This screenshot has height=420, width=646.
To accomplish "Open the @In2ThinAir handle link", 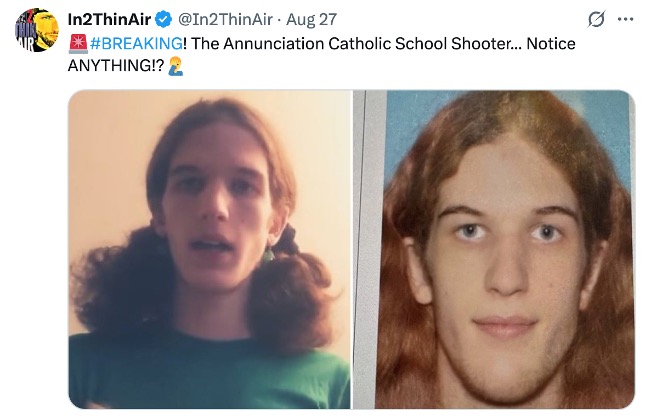I will [225, 19].
